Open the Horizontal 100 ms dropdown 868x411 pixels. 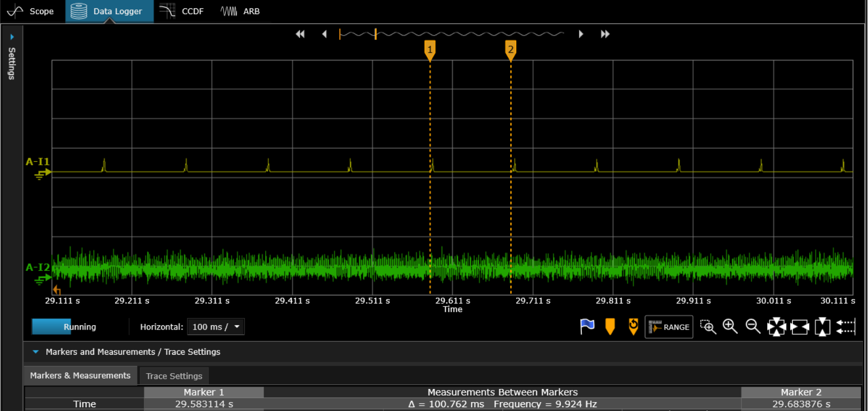216,327
